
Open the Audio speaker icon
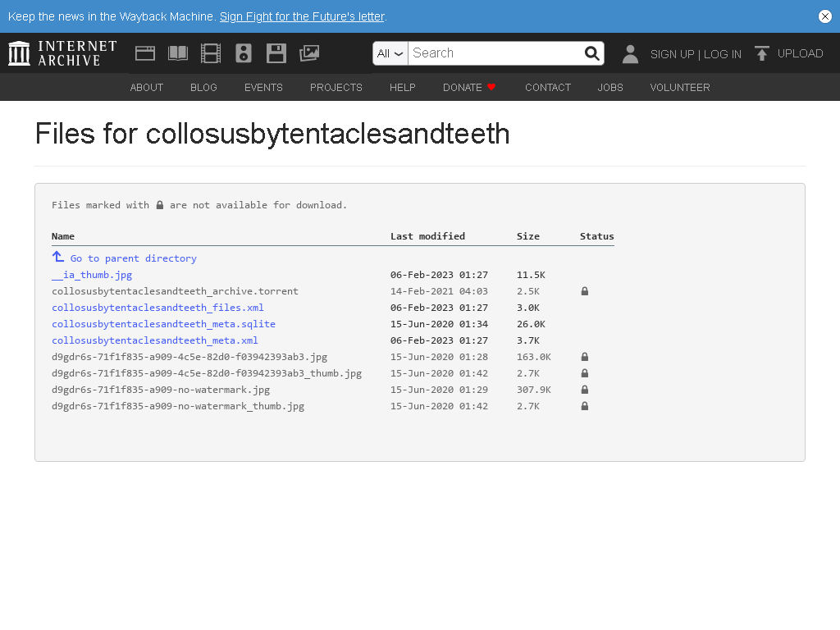coord(243,53)
